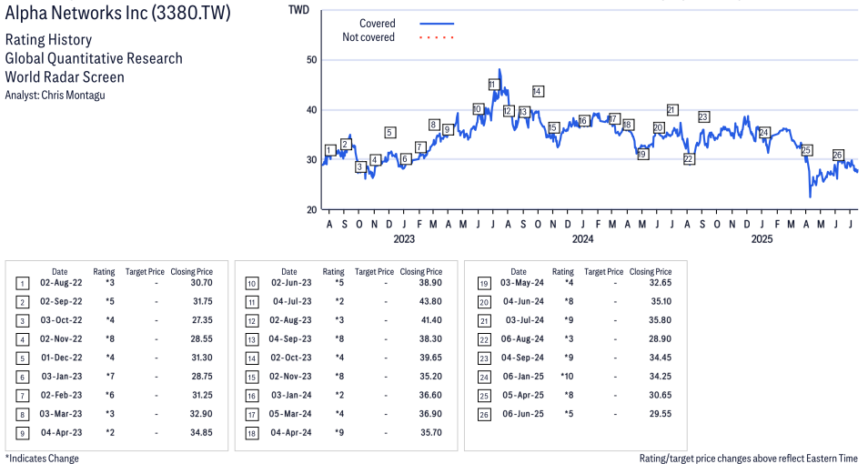Click the World Radar Screen line
This screenshot has width=868, height=464.
point(65,76)
